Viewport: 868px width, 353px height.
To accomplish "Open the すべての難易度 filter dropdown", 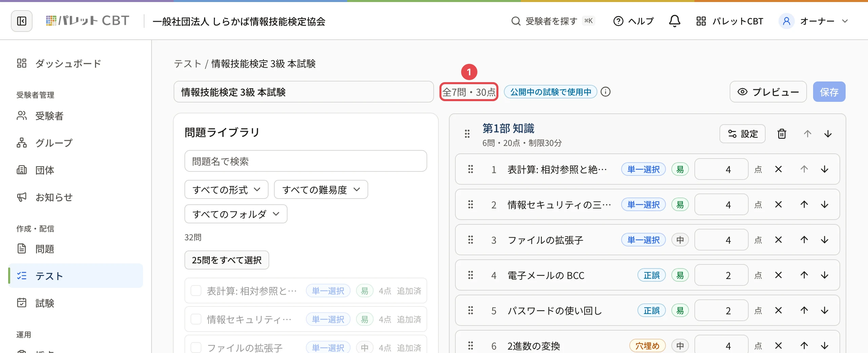I will tap(321, 189).
